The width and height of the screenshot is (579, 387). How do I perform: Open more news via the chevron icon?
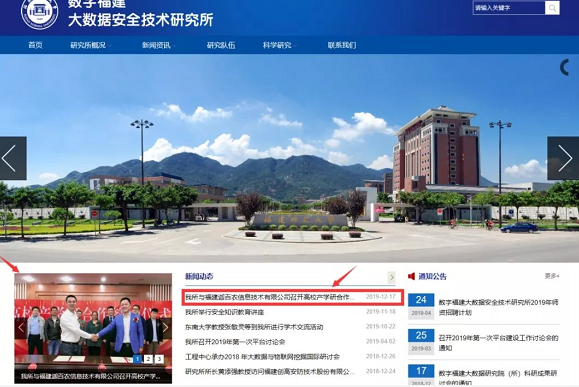click(391, 277)
